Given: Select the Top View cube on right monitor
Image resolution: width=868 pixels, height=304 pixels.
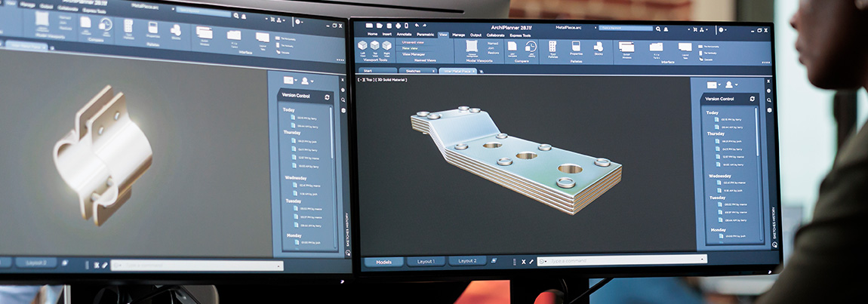Looking at the screenshot, I should point(375,45).
